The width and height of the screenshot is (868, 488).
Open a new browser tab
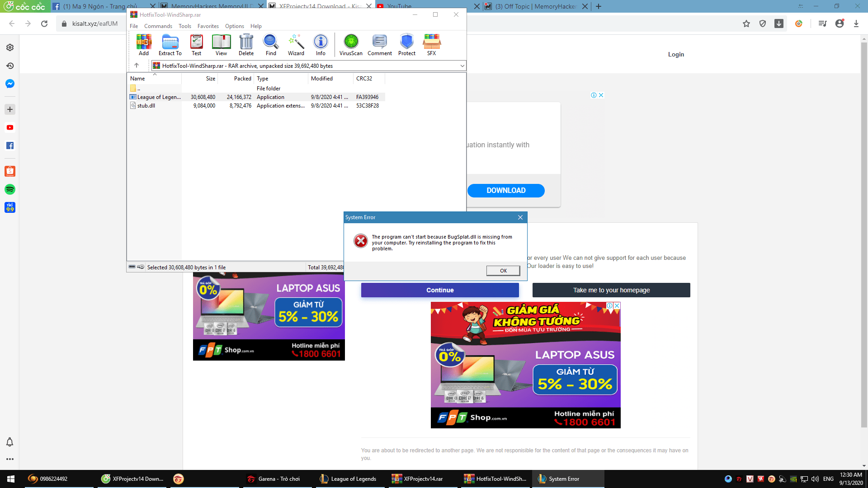(x=599, y=6)
